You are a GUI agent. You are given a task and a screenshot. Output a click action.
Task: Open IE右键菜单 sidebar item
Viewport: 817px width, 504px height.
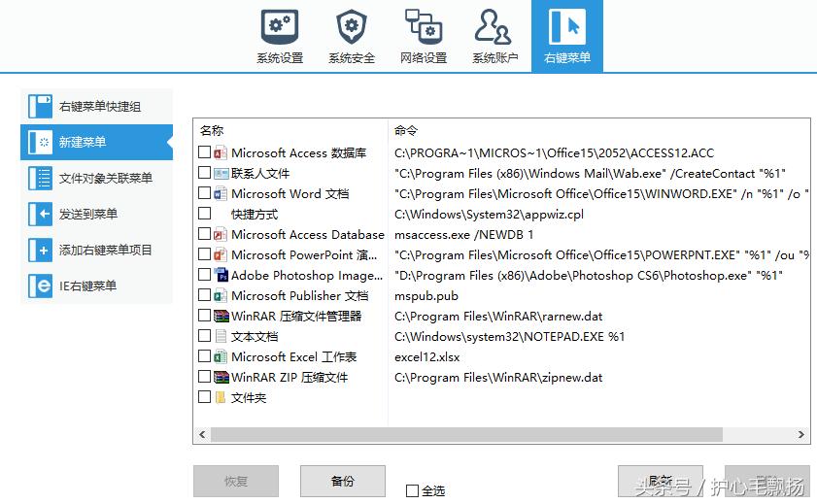coord(96,286)
